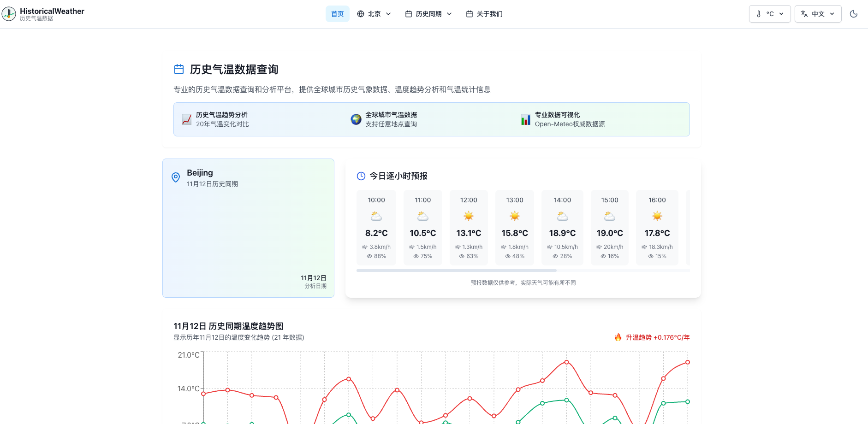Click the thermometer icon in the °C selector

(x=760, y=13)
